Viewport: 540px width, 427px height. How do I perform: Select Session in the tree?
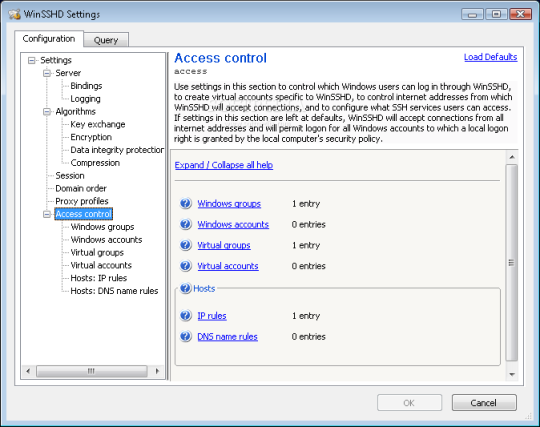(70, 176)
